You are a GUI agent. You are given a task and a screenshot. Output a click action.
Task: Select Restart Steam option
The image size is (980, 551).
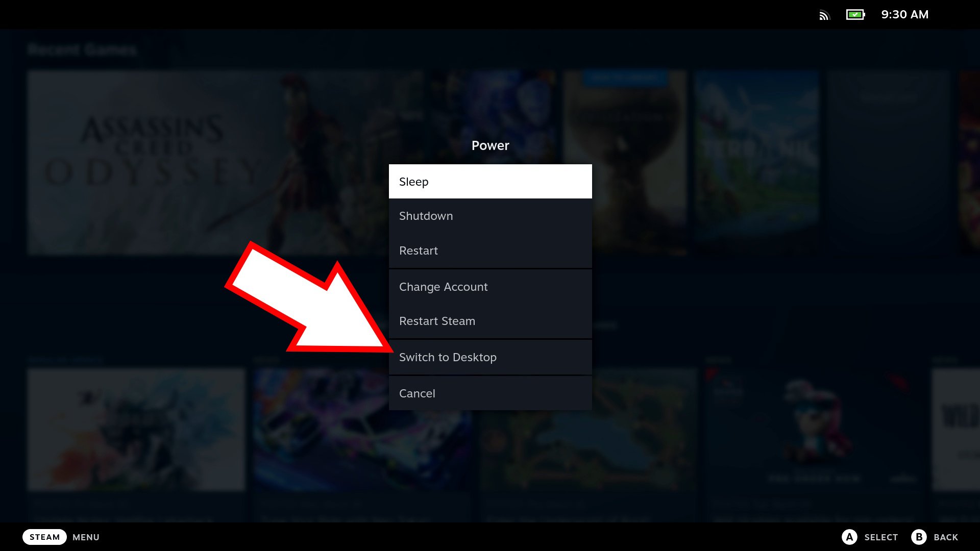pos(489,321)
